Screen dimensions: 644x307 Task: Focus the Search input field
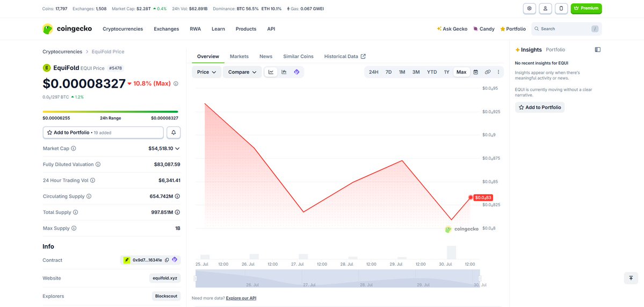(566, 29)
